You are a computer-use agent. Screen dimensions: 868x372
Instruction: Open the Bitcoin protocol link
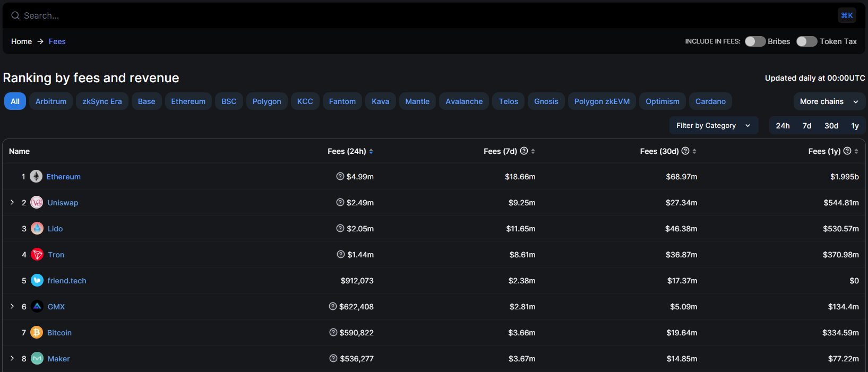[x=59, y=333]
